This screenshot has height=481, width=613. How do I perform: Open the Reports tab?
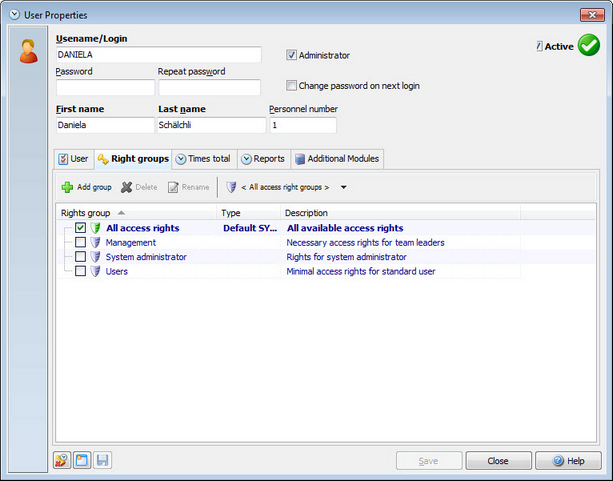263,159
